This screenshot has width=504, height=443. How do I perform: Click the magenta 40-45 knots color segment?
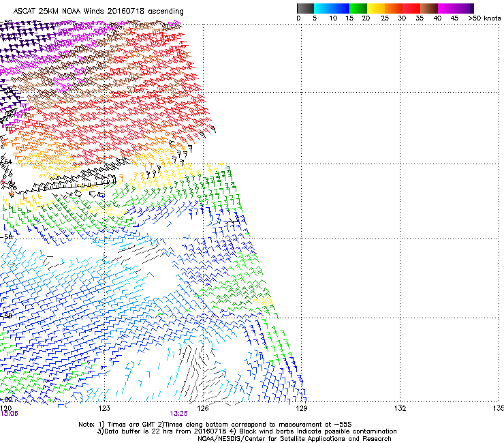coord(447,8)
